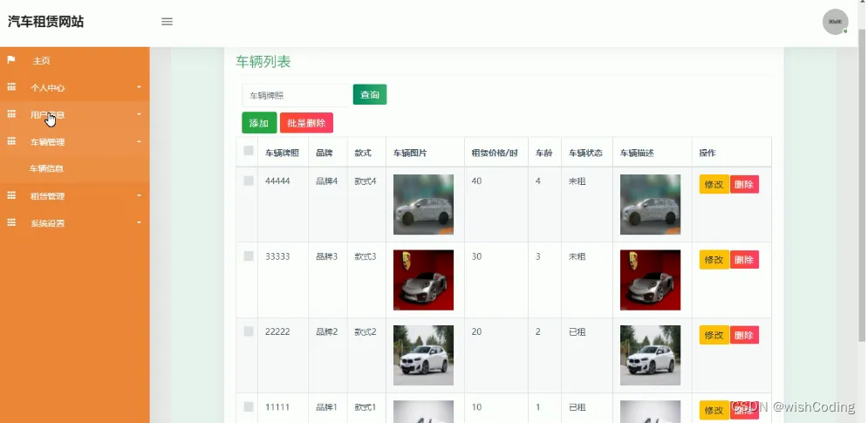
Task: Open the 车辆描述 image for plate 44444
Action: pyautogui.click(x=651, y=204)
